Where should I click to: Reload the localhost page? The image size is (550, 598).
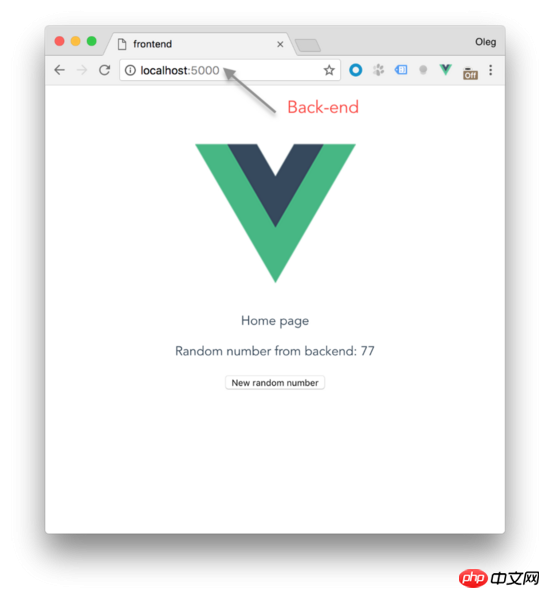[105, 70]
